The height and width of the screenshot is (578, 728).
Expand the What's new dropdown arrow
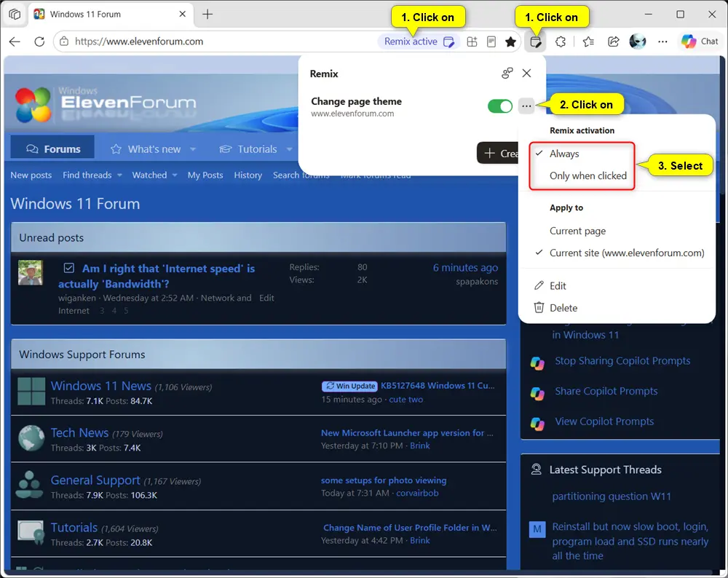pyautogui.click(x=193, y=149)
